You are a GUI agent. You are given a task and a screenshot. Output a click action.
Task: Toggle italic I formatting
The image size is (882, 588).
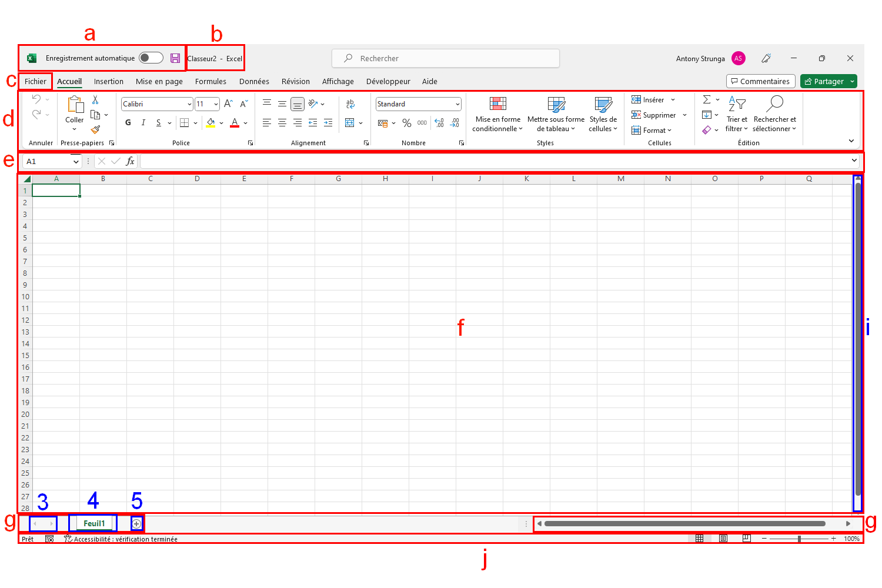143,122
